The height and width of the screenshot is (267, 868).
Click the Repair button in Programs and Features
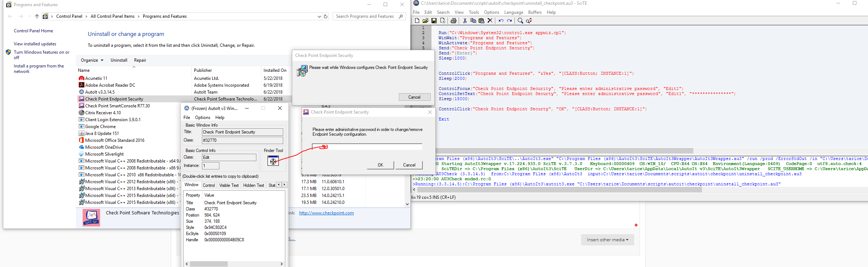coord(140,60)
